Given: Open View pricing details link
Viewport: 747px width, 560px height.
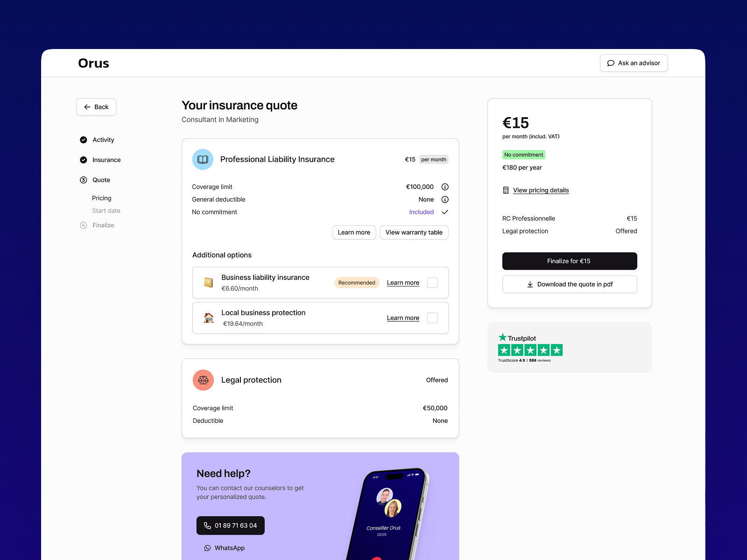Looking at the screenshot, I should [x=541, y=190].
